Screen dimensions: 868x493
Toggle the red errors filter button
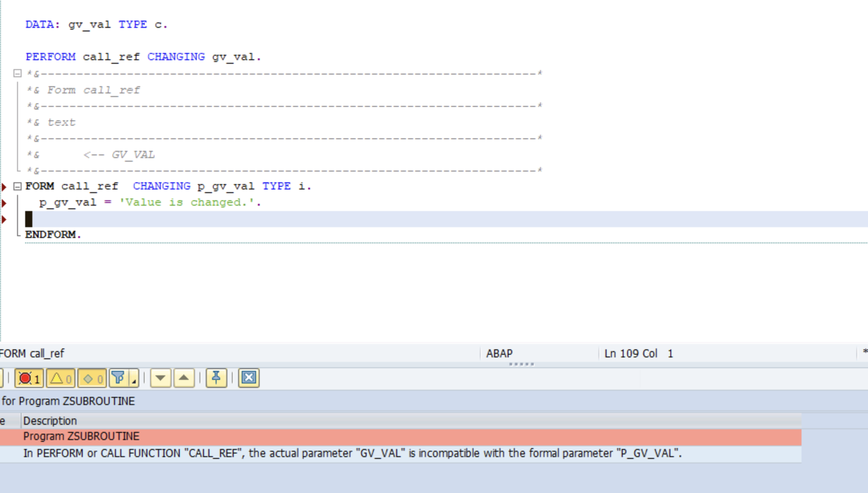click(x=29, y=379)
